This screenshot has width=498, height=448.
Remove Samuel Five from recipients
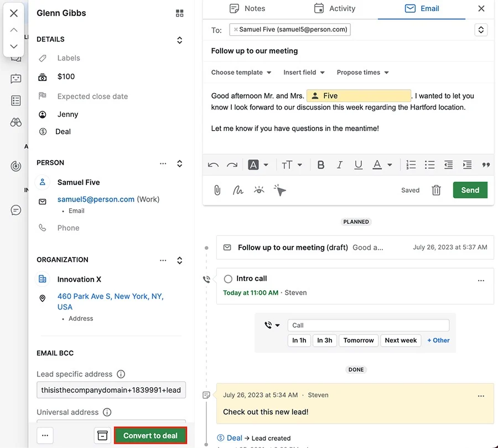pyautogui.click(x=236, y=29)
